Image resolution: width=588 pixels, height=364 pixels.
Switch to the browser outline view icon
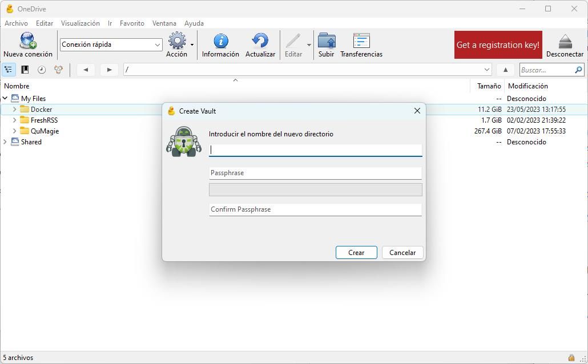point(8,70)
